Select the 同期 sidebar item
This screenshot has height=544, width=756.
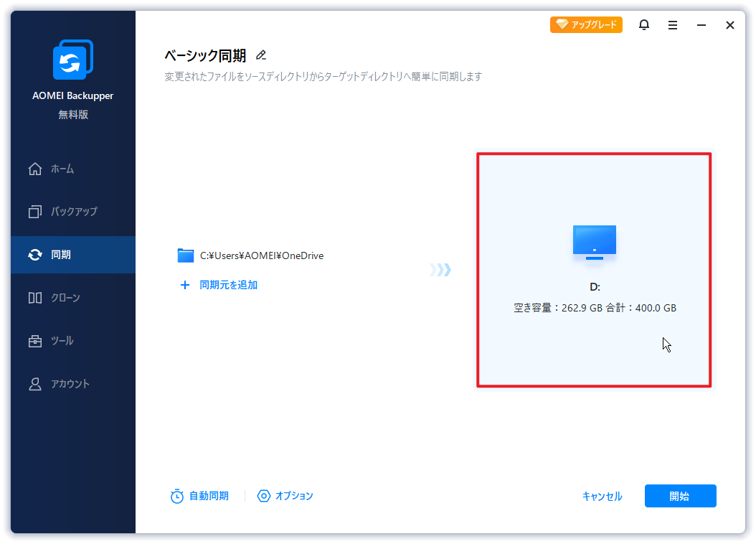point(73,255)
